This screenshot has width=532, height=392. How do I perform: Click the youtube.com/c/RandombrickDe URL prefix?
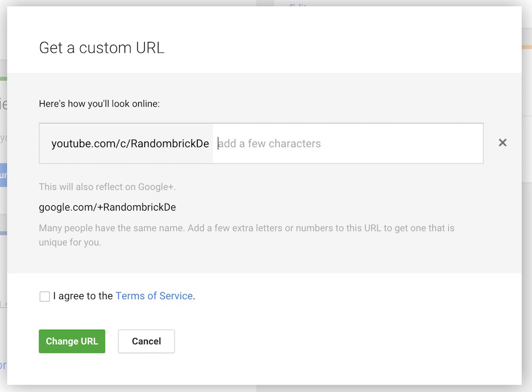tap(130, 144)
